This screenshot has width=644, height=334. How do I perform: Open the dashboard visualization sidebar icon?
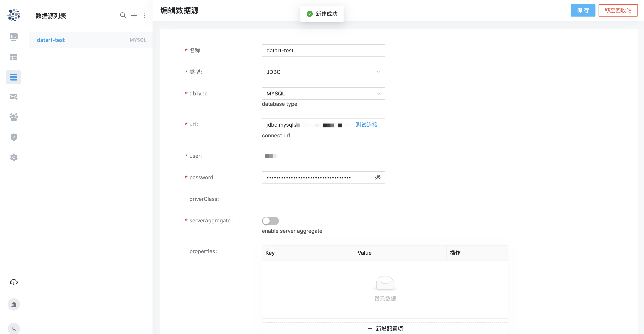[x=14, y=37]
